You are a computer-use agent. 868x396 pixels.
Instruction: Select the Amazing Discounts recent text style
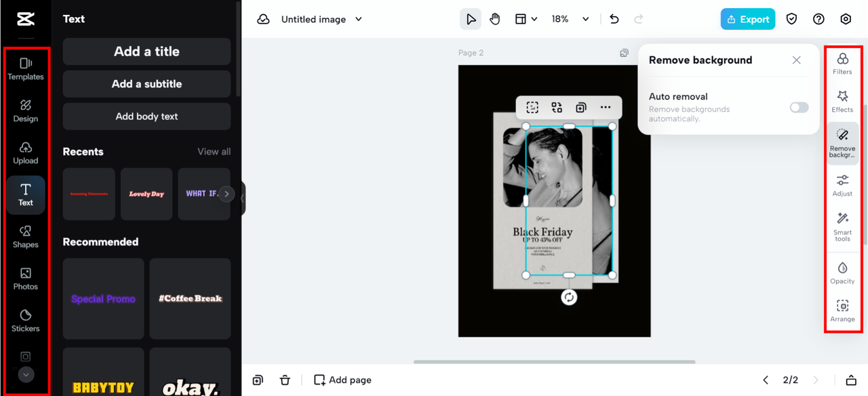tap(89, 194)
